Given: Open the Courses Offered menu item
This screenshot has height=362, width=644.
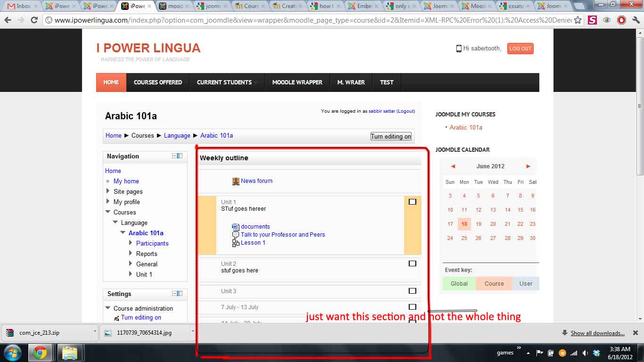Looking at the screenshot, I should (x=157, y=82).
